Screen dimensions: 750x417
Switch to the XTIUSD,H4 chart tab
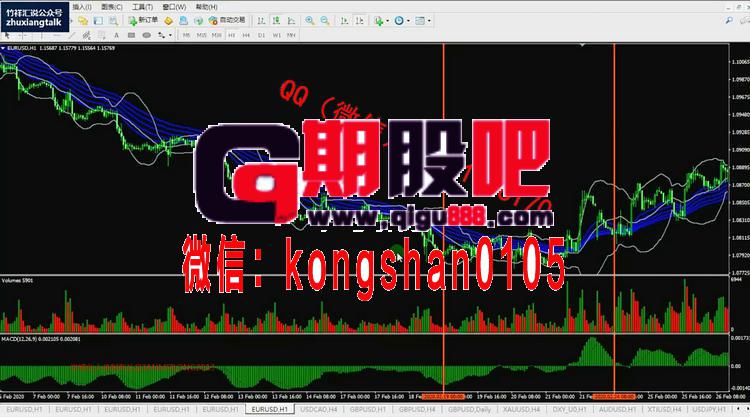click(664, 410)
